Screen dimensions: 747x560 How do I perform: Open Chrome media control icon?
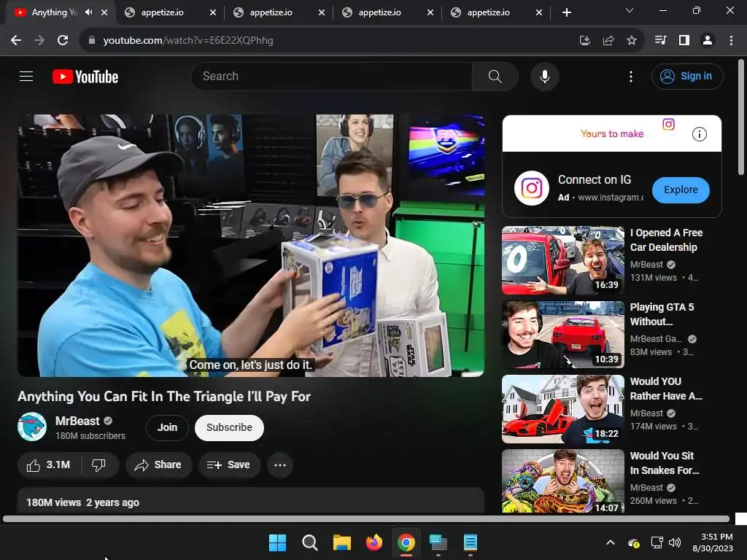(660, 41)
